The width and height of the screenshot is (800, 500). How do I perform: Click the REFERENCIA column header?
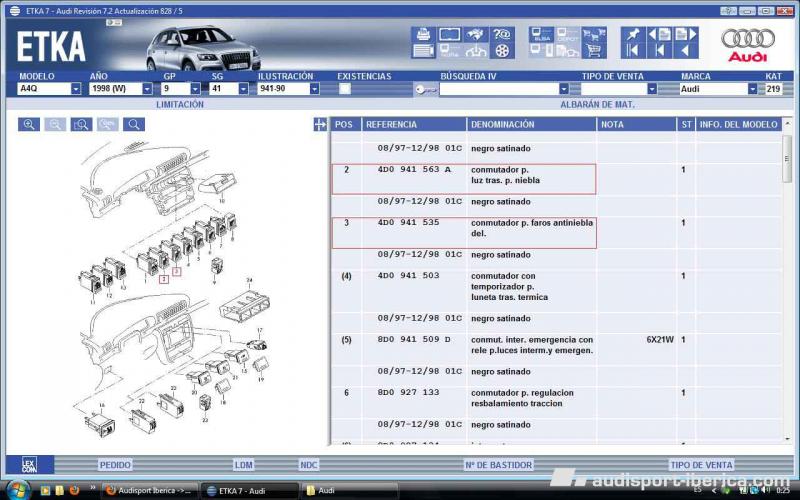pyautogui.click(x=414, y=124)
